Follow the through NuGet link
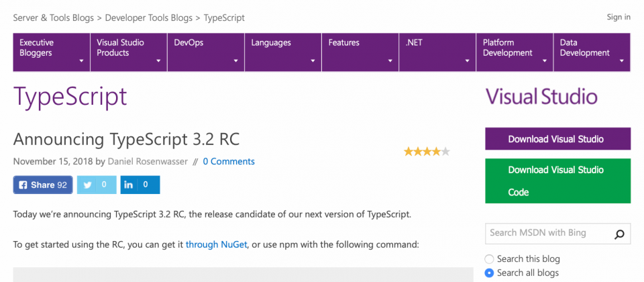Image resolution: width=644 pixels, height=282 pixels. [217, 244]
